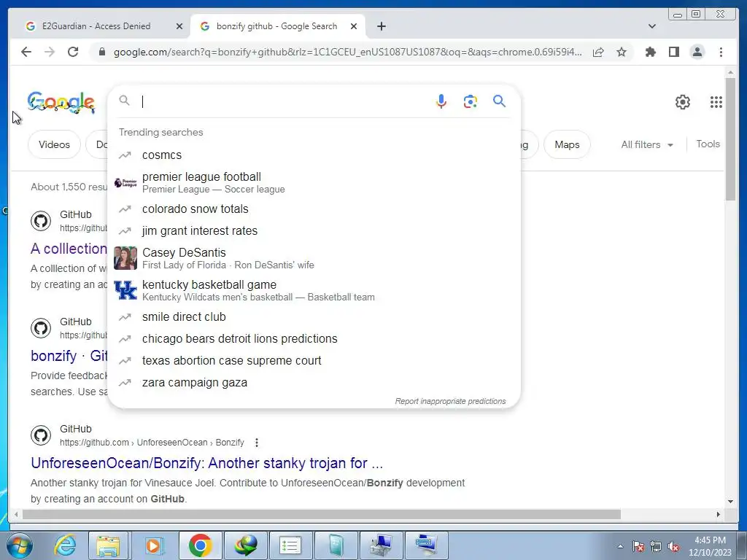Click the forward navigation arrow
Viewport: 747px width, 560px height.
click(x=50, y=52)
